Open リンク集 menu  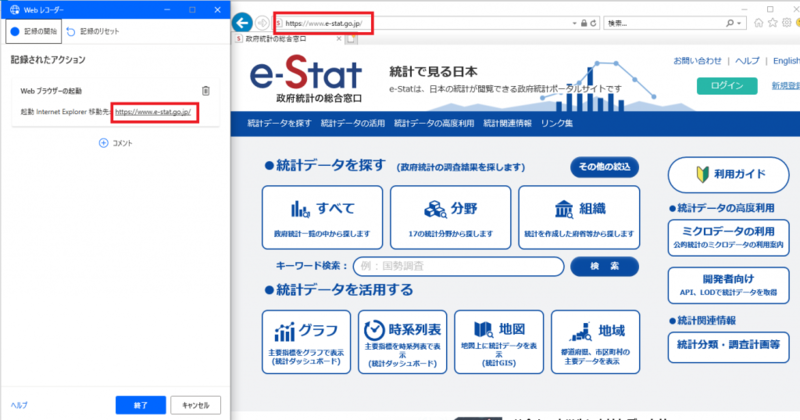pos(557,123)
